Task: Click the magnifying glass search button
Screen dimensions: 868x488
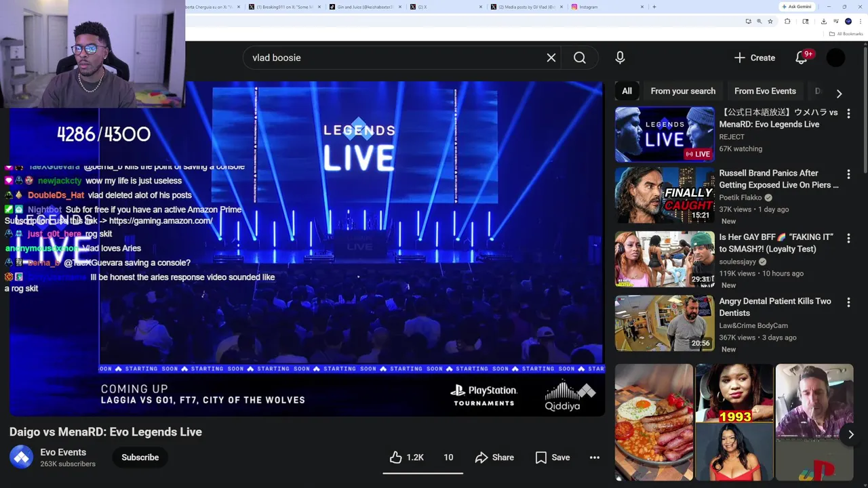Action: pyautogui.click(x=580, y=58)
